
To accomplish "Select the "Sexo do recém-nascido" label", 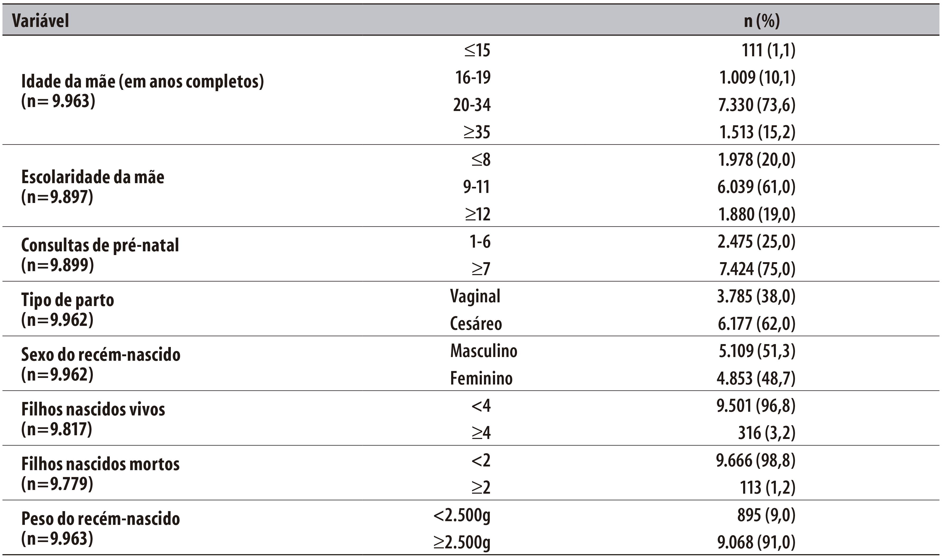I will coord(101,364).
